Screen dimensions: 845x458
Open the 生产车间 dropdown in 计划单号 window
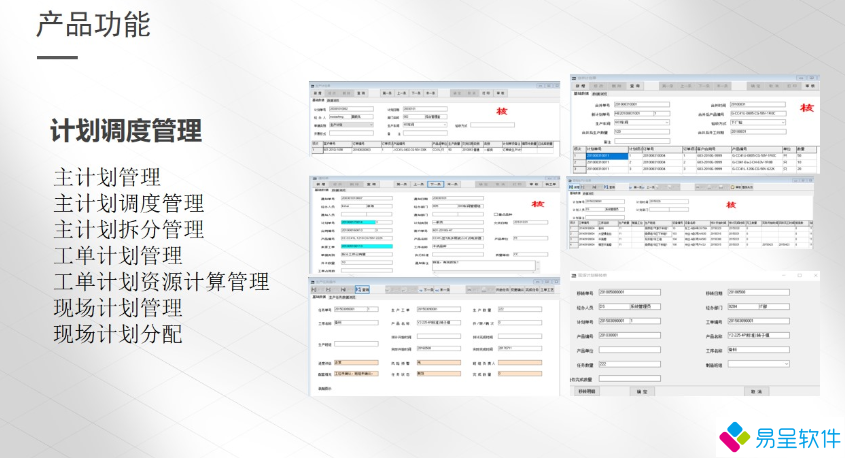click(x=425, y=125)
